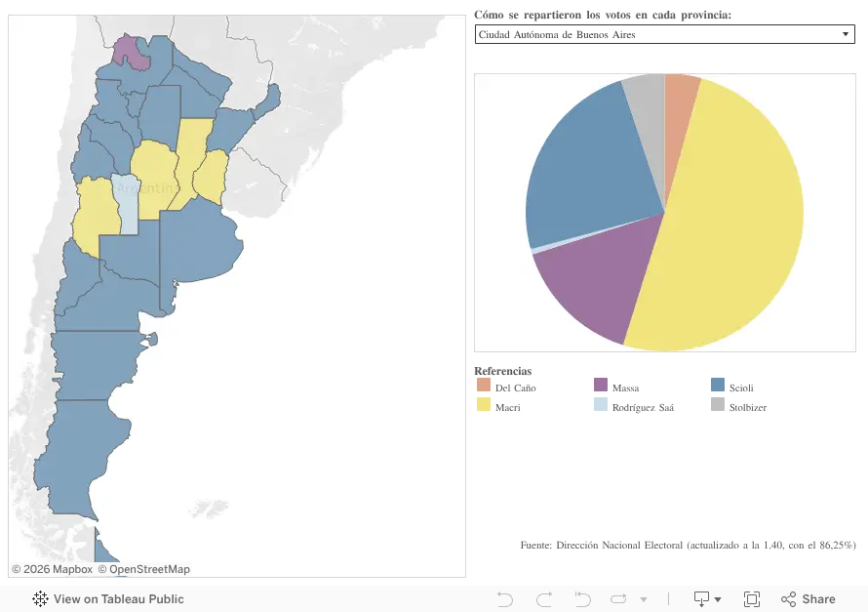Open the province selection dropdown
This screenshot has width=868, height=612.
[664, 34]
